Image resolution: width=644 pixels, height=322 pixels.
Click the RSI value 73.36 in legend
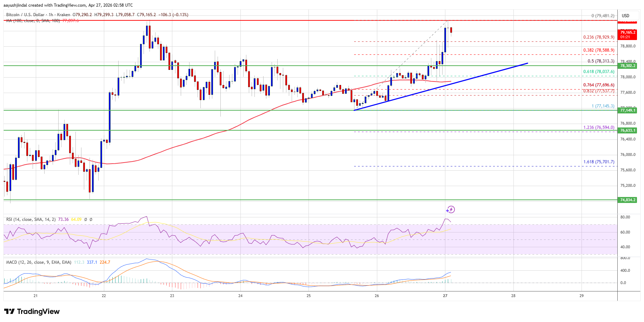click(64, 219)
